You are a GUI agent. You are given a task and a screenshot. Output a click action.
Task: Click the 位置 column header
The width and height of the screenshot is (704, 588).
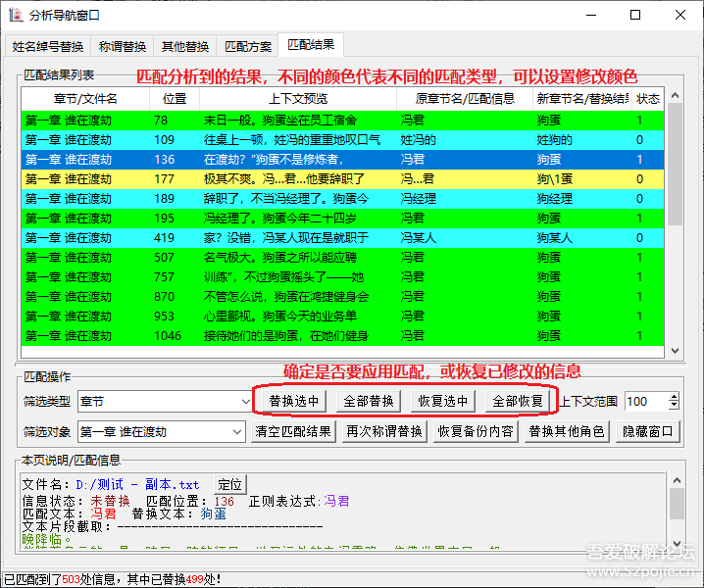[x=175, y=99]
